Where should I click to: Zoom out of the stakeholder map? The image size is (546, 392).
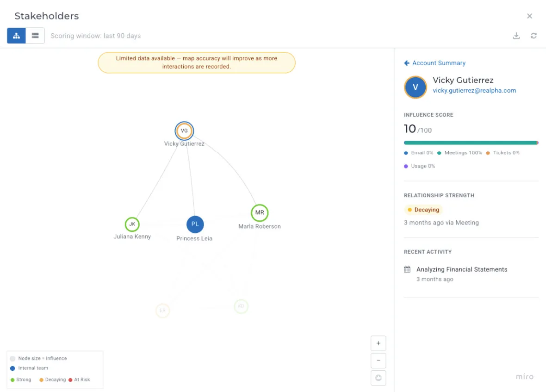pos(378,361)
